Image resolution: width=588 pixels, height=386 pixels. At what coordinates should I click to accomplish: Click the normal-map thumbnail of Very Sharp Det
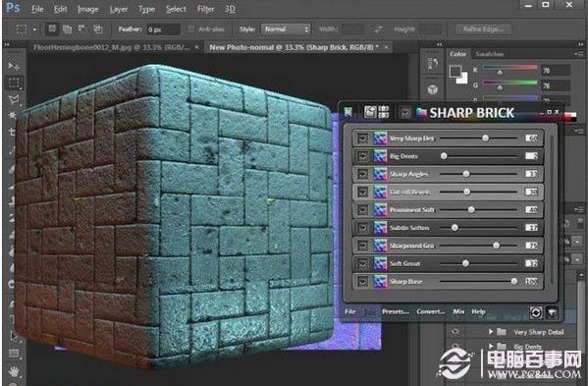(380, 138)
